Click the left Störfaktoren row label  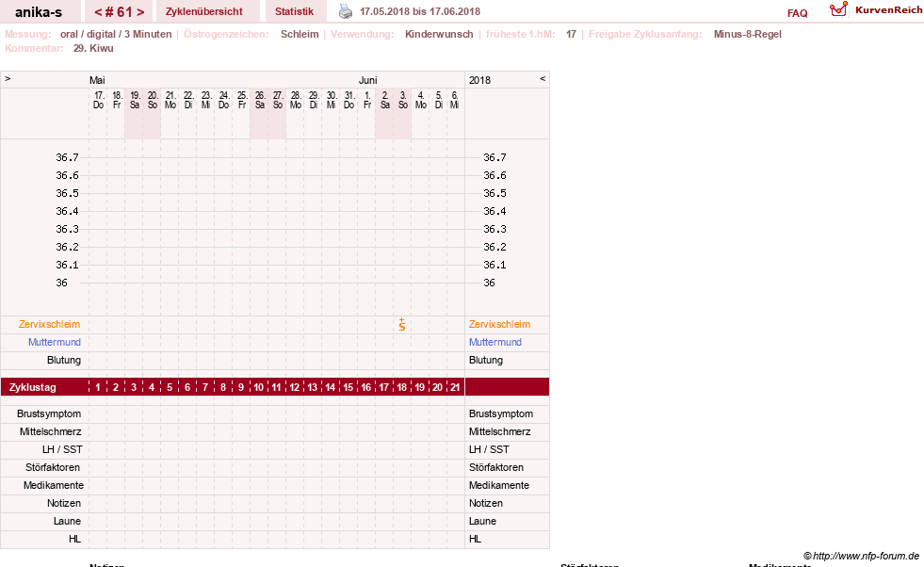tap(53, 467)
